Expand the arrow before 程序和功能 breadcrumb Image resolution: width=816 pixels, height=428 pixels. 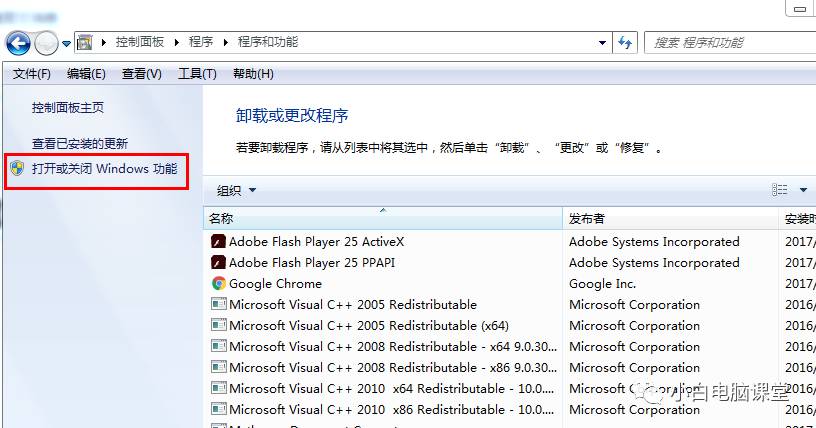(226, 42)
